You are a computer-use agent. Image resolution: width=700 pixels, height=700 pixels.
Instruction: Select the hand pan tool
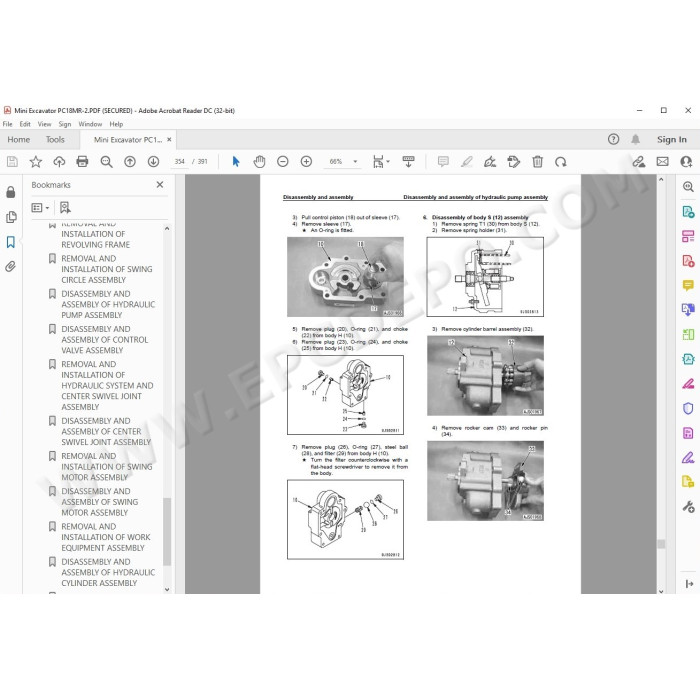tap(259, 162)
